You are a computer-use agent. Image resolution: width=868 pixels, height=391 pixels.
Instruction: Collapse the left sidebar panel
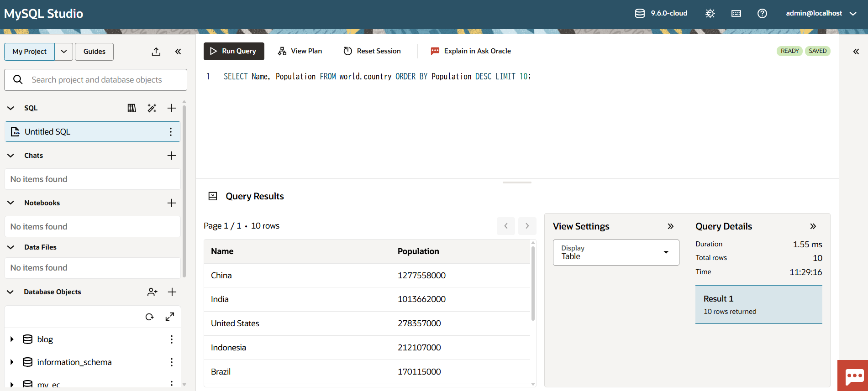click(178, 52)
